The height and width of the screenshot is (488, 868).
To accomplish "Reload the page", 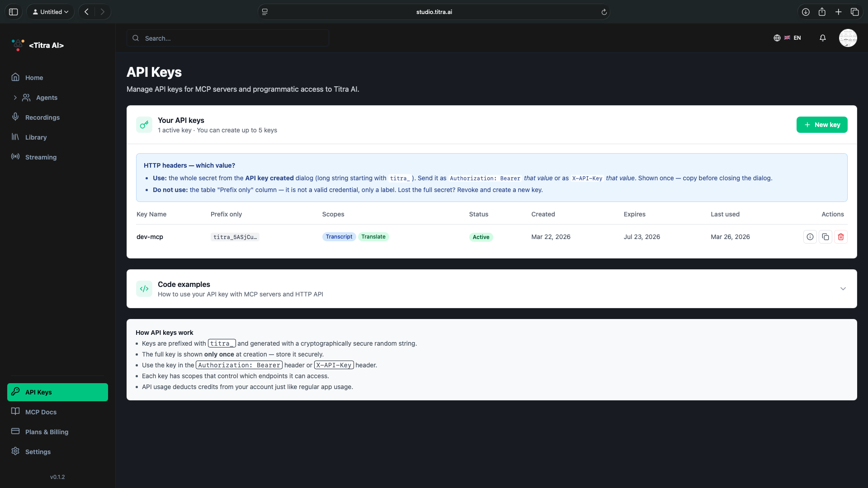I will click(x=604, y=12).
